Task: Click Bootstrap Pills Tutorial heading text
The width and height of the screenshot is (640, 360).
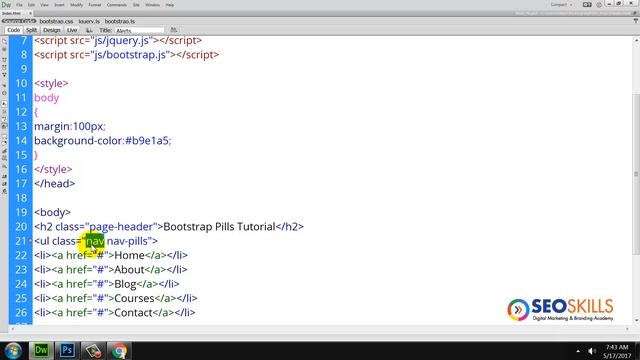Action: [x=219, y=227]
